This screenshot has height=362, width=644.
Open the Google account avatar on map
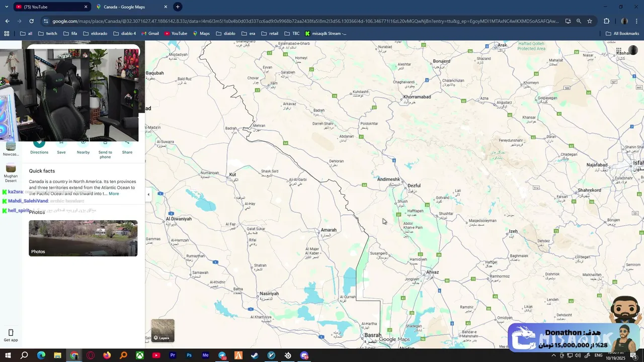(633, 50)
